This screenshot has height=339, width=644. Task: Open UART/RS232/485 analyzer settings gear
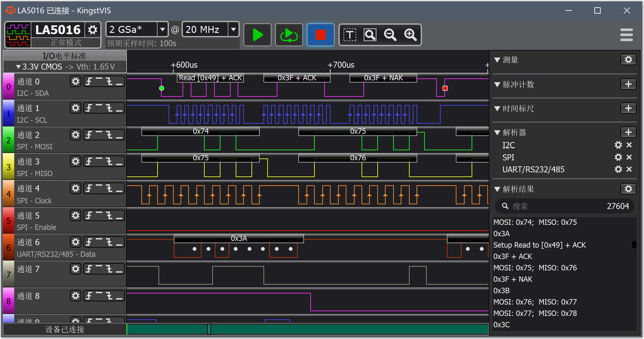[618, 169]
